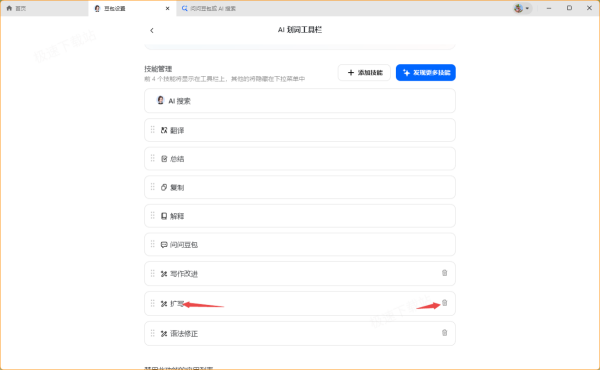Click the 解释 explain icon
The height and width of the screenshot is (370, 600).
pyautogui.click(x=164, y=216)
